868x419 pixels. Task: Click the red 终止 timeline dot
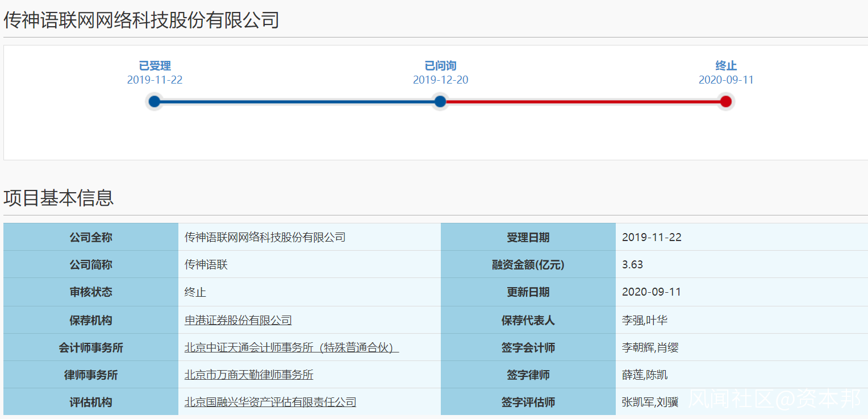[x=725, y=102]
